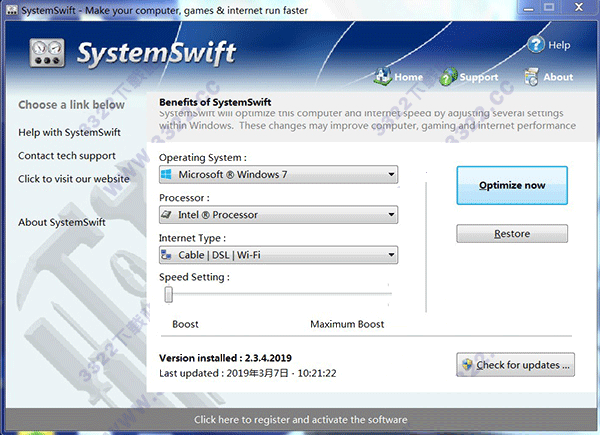Open the Operating System dropdown
The width and height of the screenshot is (600, 435).
point(278,174)
